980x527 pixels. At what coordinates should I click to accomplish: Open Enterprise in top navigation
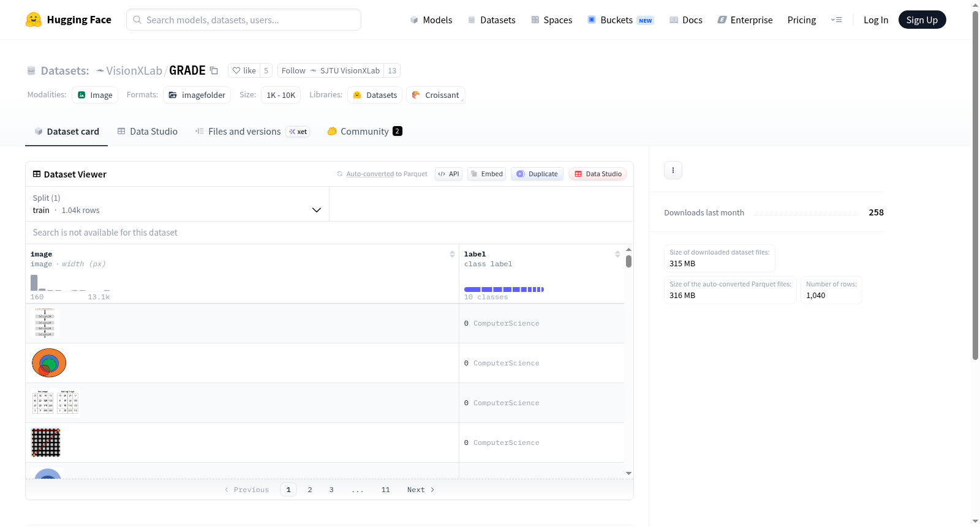[745, 20]
